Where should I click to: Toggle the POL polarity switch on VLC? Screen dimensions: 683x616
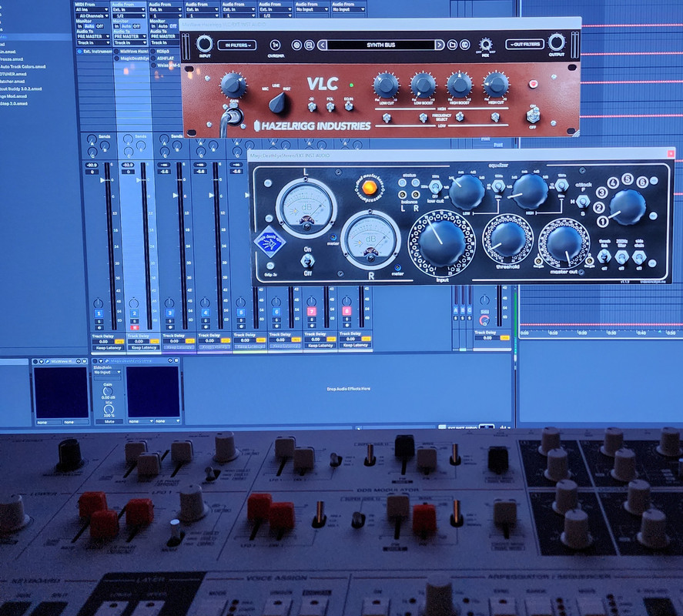330,107
